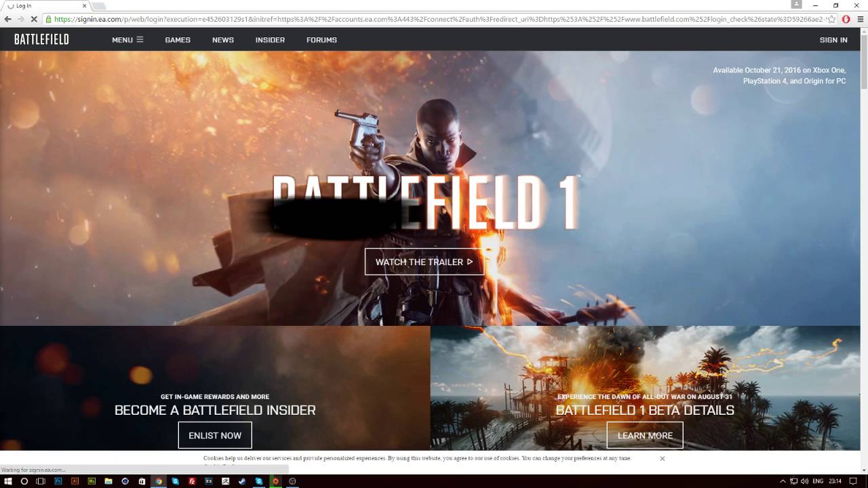Click the Battlefield logo in navigation bar

click(41, 39)
